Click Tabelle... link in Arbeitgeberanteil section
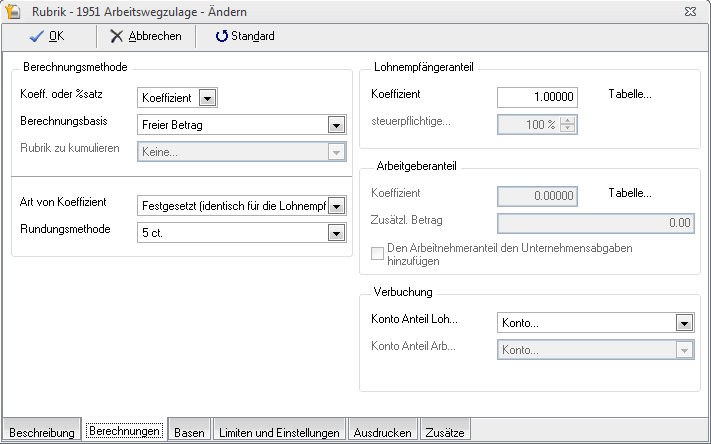 [x=630, y=193]
